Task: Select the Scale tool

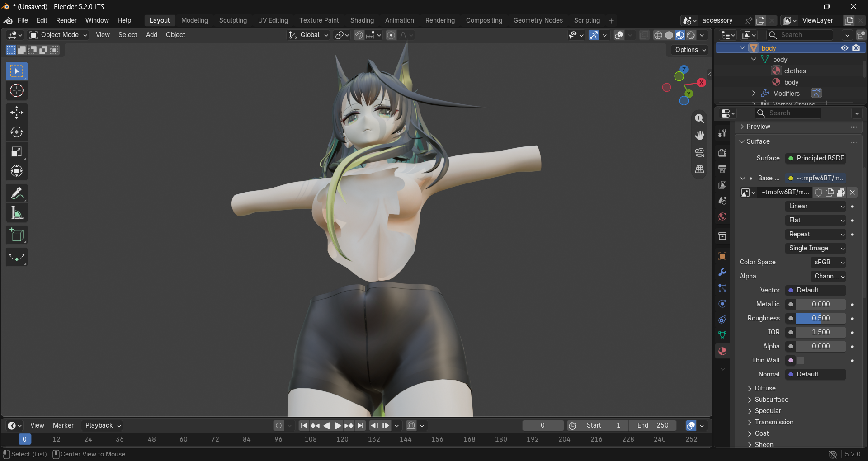Action: (x=17, y=152)
